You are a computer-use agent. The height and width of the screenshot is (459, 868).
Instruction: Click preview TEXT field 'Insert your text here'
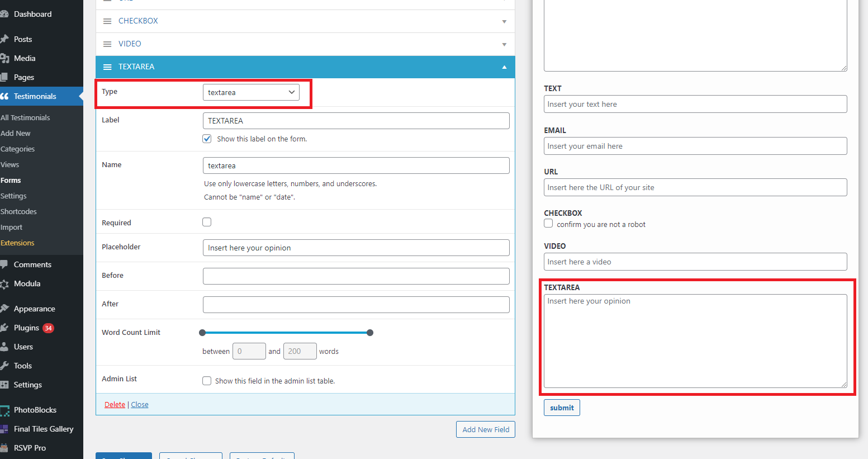click(x=695, y=104)
